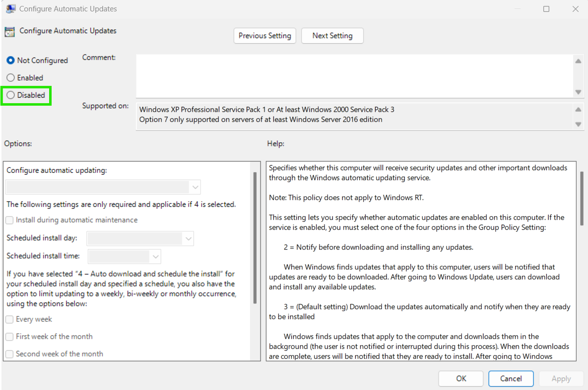Image resolution: width=588 pixels, height=390 pixels.
Task: Select the Enabled radio button
Action: point(10,78)
